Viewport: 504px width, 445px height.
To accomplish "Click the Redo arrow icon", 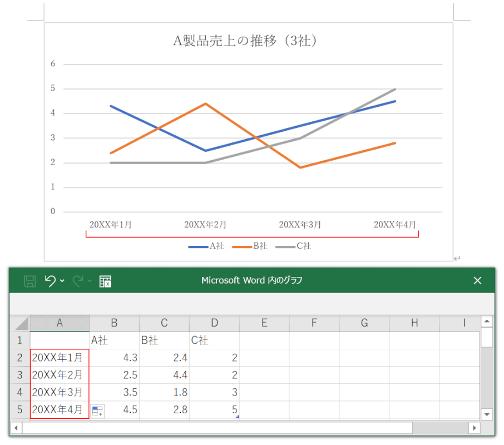I will point(78,281).
